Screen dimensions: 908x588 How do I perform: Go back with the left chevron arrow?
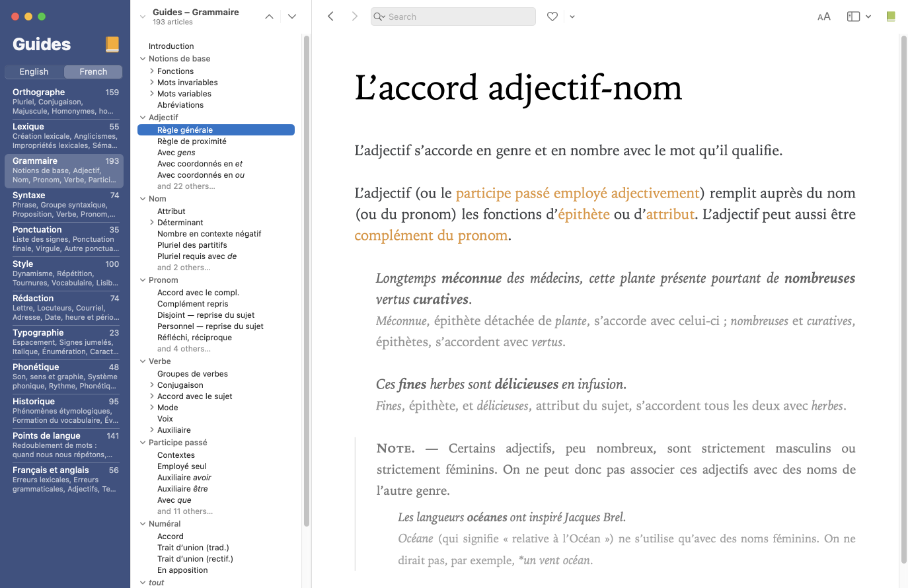(331, 17)
